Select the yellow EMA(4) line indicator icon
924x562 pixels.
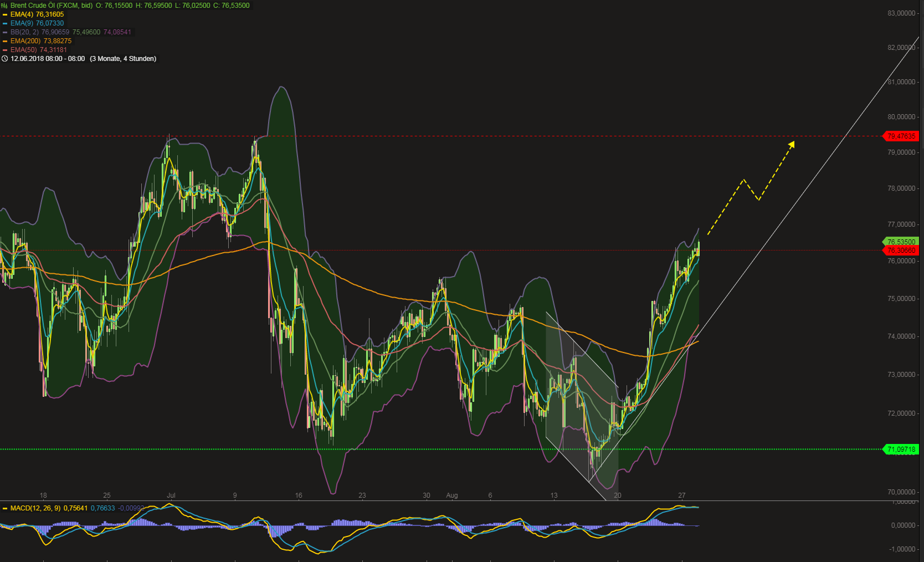(4, 14)
